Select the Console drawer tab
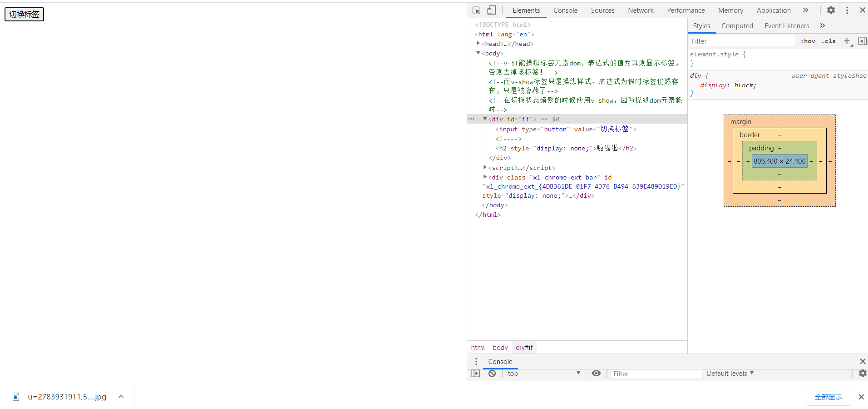Screen dimensions: 868x409 [x=500, y=362]
